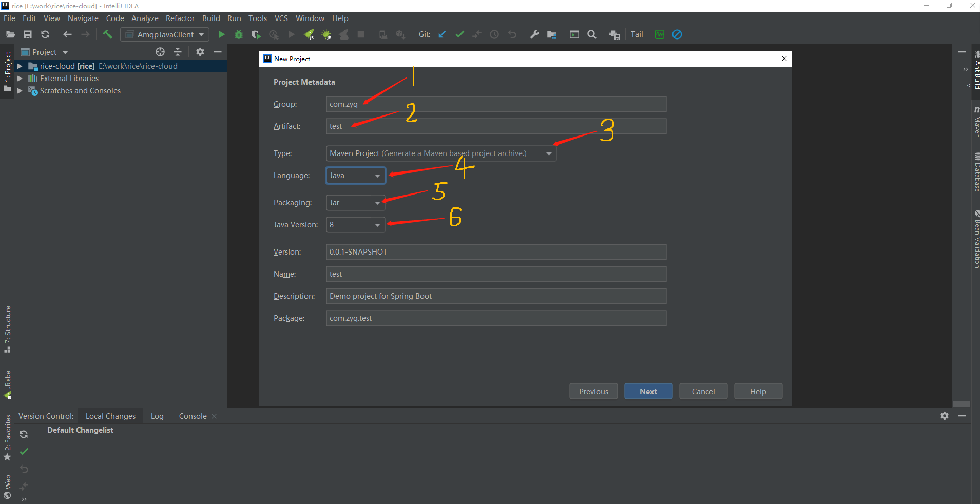
Task: Open the Java Version dropdown
Action: (355, 225)
